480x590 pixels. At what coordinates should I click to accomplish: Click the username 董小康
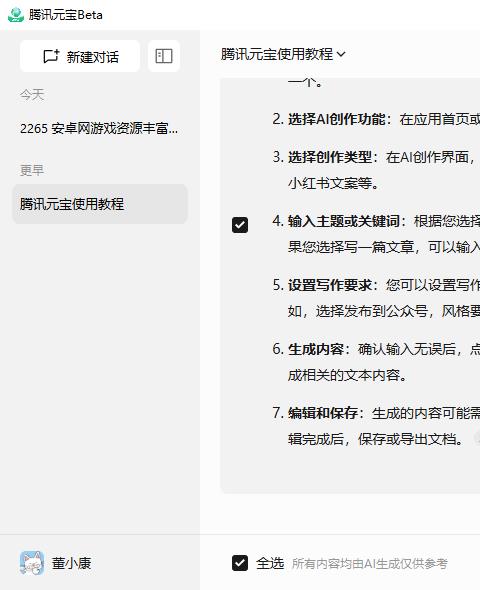click(x=71, y=563)
